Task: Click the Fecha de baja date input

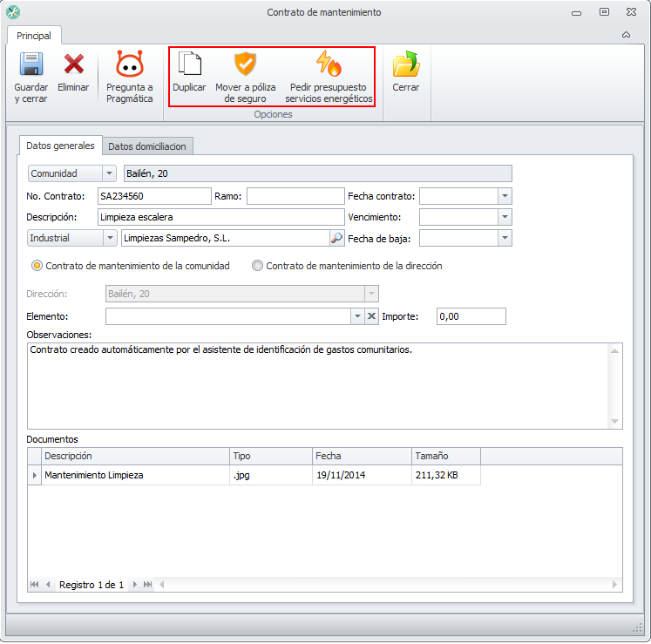Action: pyautogui.click(x=458, y=238)
